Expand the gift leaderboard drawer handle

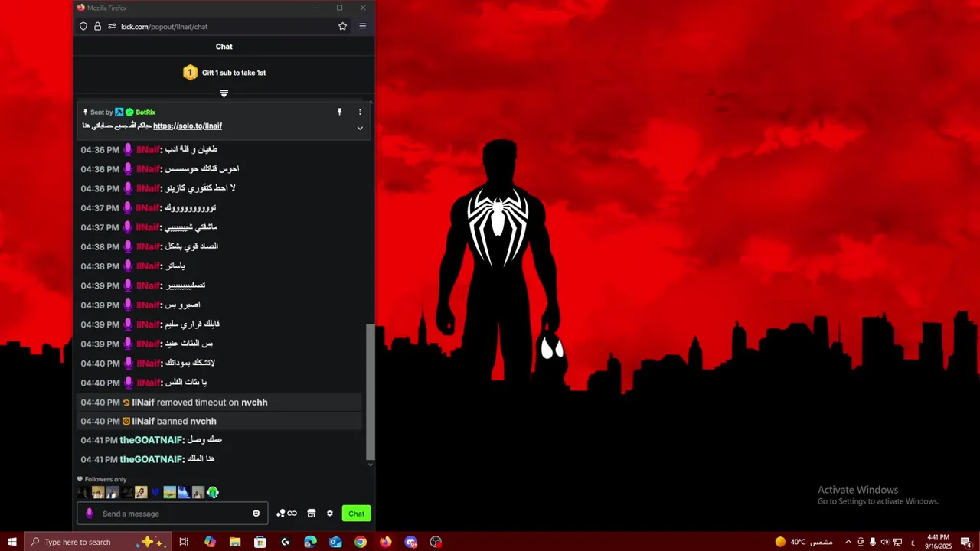224,93
